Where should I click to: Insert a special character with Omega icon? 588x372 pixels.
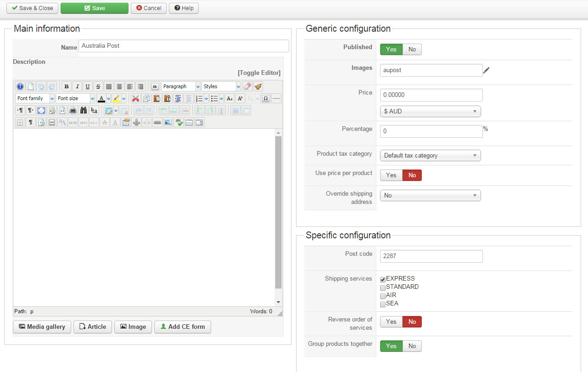point(266,98)
